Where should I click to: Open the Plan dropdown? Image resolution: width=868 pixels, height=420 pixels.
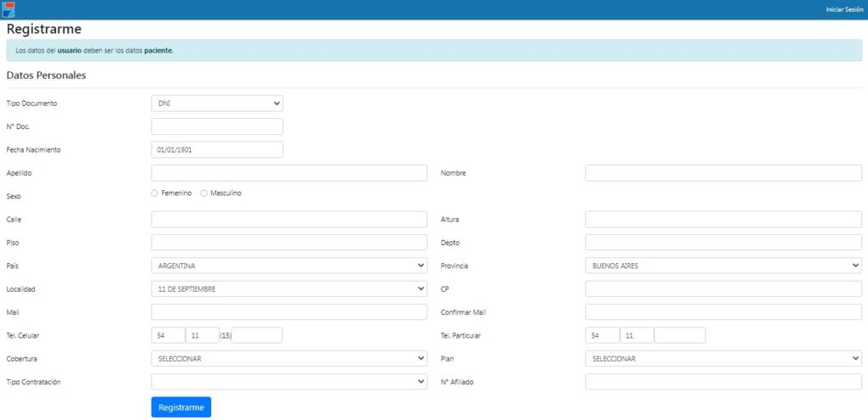tap(723, 358)
